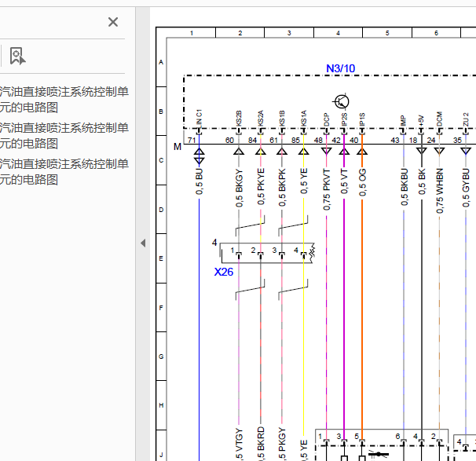
Task: Click the arrow symbol under pin 48
Action: tap(326, 151)
